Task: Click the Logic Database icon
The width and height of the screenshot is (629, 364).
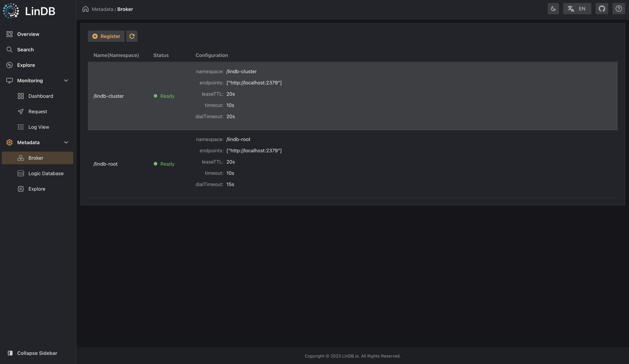Action: click(21, 173)
